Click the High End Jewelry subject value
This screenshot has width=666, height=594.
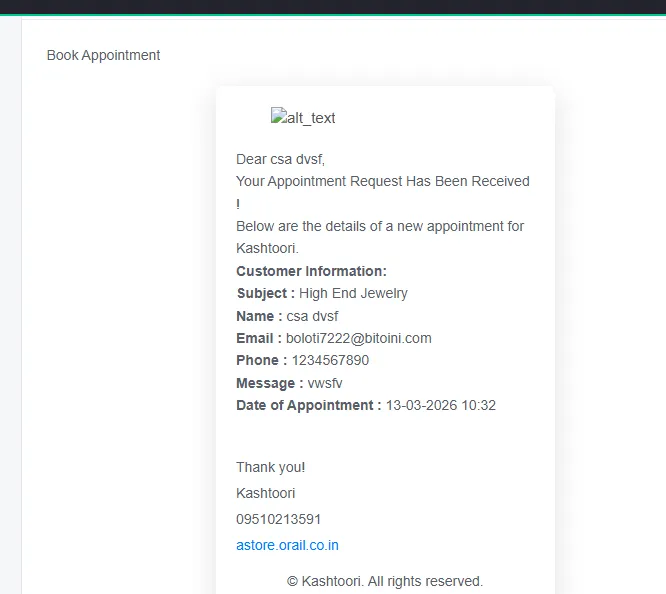[x=353, y=293]
